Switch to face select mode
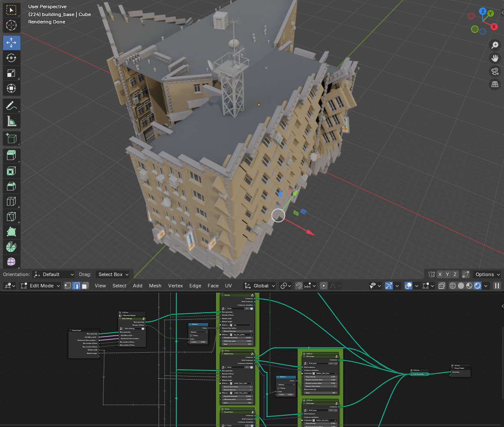Image resolution: width=504 pixels, height=427 pixels. point(85,286)
